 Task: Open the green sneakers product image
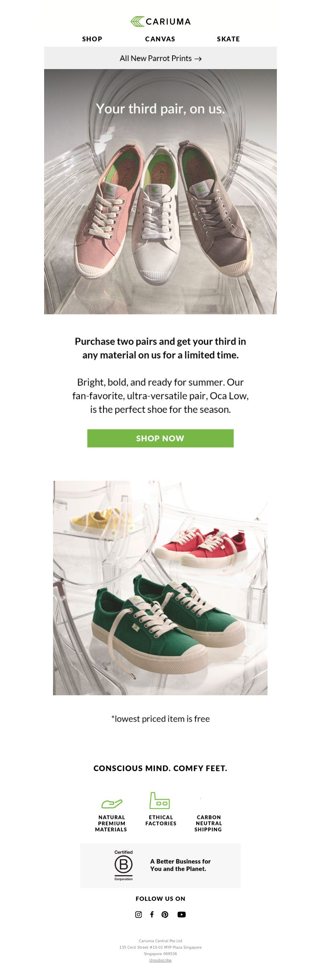pyautogui.click(x=160, y=588)
